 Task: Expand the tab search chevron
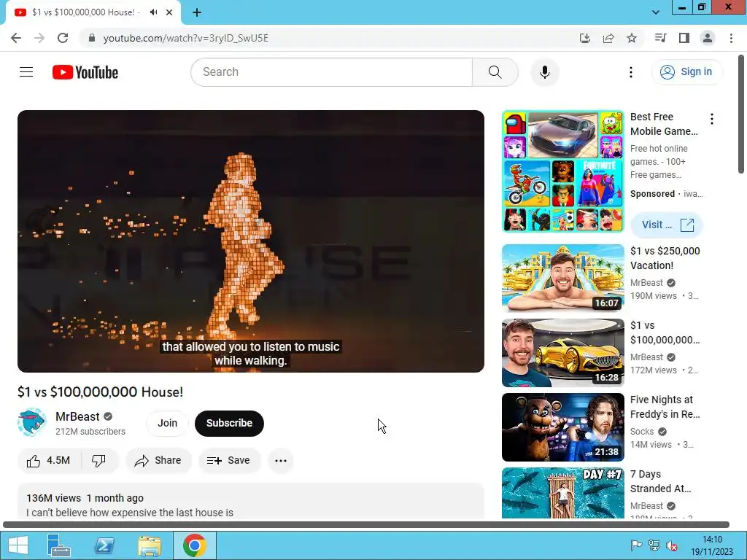click(x=656, y=12)
